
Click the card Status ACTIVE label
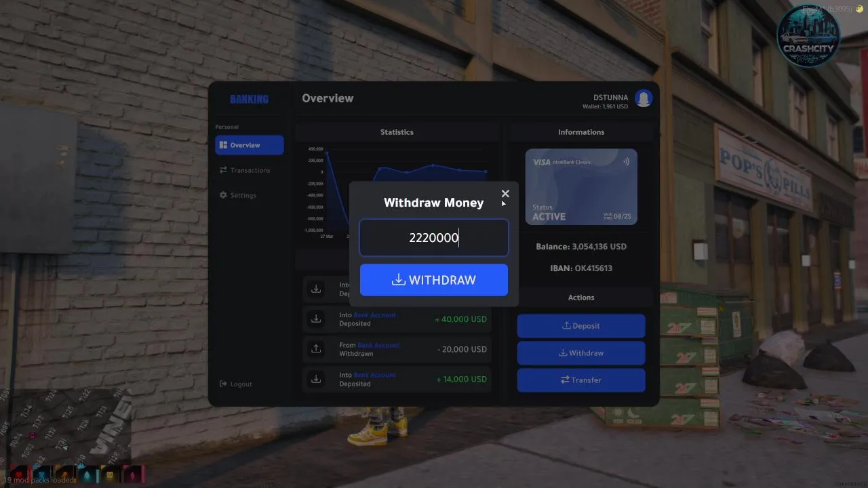[x=549, y=213]
